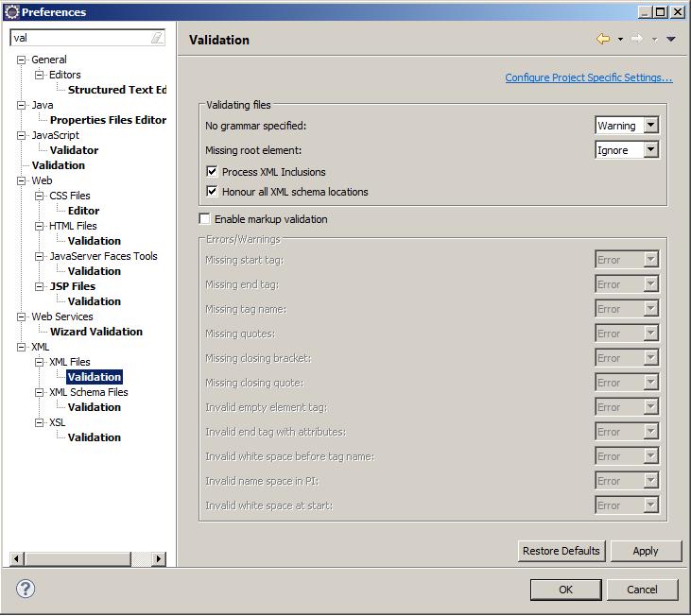This screenshot has width=691, height=616.
Task: Click the forward navigation arrow icon
Action: [x=636, y=39]
